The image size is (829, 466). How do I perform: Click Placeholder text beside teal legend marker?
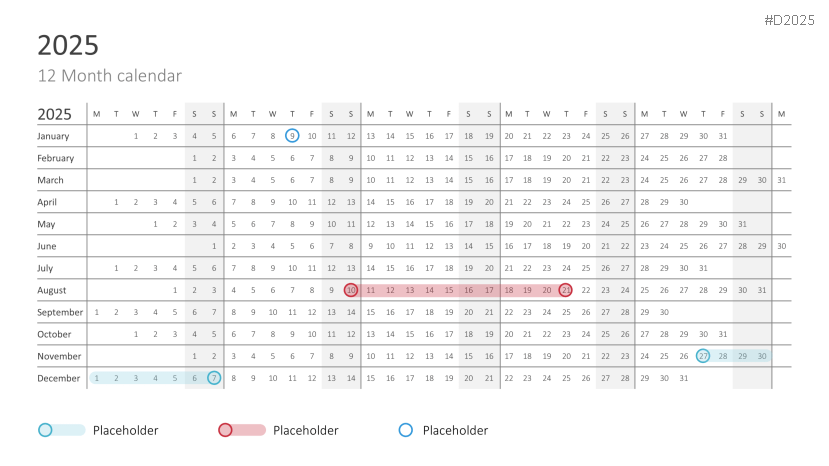(125, 430)
